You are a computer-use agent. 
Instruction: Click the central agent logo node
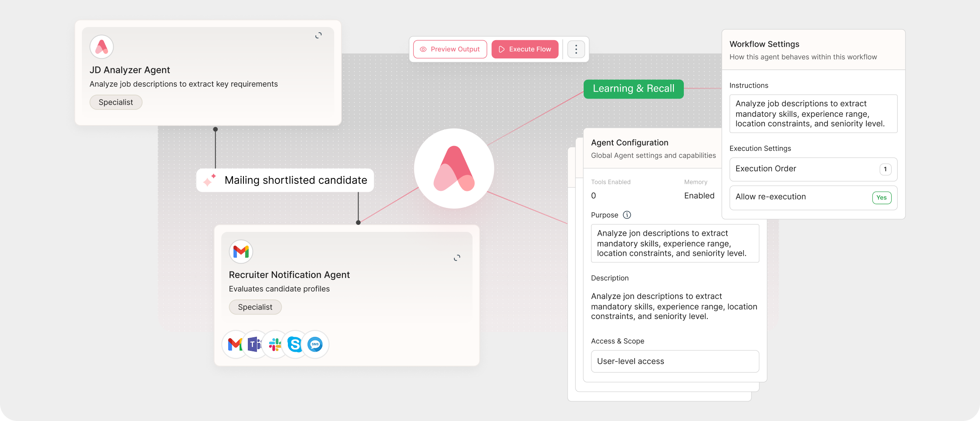pyautogui.click(x=454, y=169)
